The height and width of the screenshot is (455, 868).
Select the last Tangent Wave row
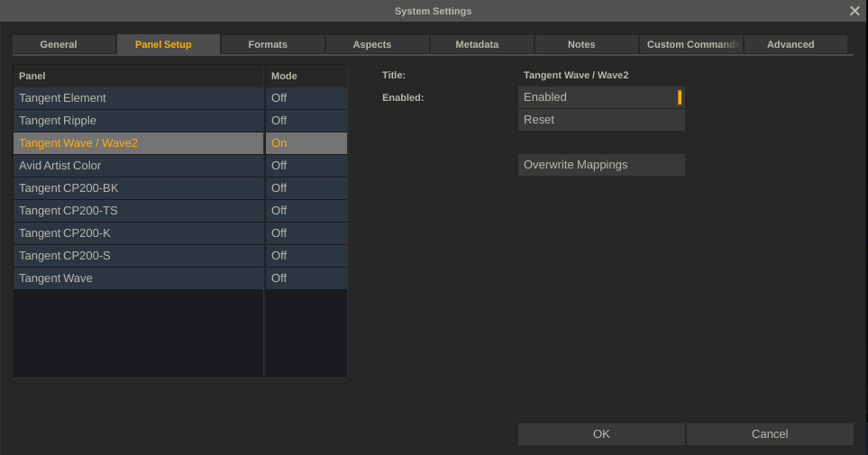click(139, 278)
